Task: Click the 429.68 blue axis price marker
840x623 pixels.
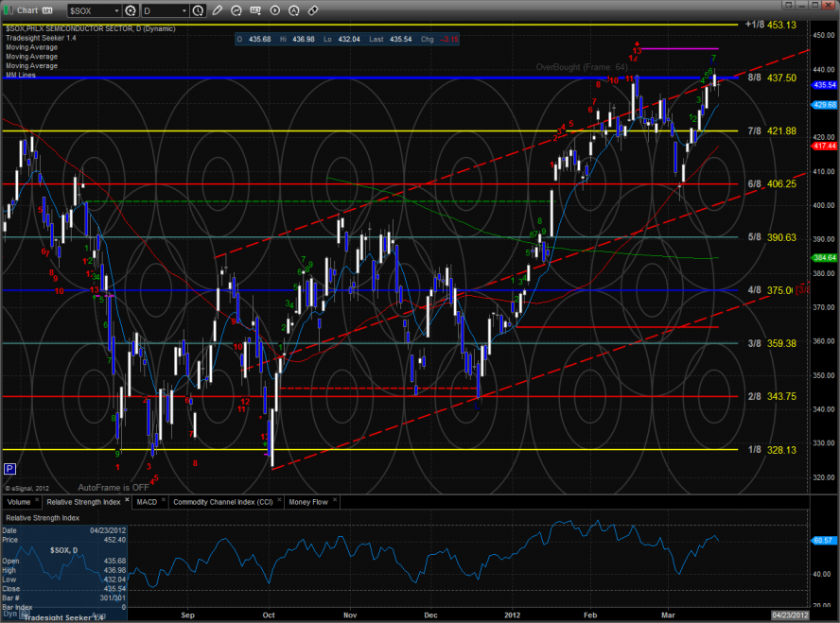Action: coord(825,105)
